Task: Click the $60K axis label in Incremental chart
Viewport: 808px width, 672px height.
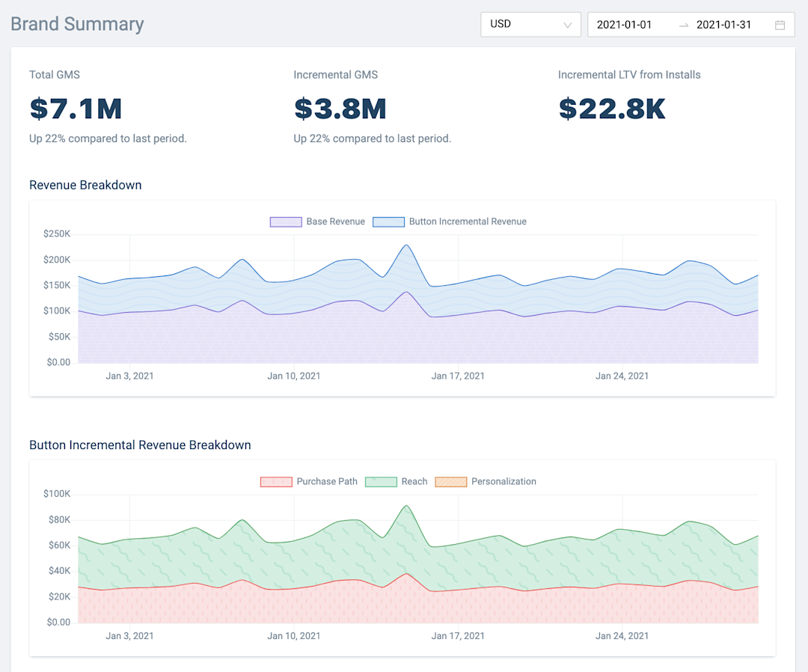Action: [x=59, y=546]
